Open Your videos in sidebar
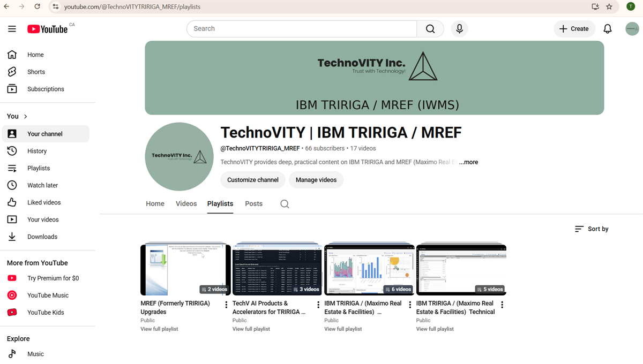Image resolution: width=643 pixels, height=364 pixels. click(x=46, y=219)
